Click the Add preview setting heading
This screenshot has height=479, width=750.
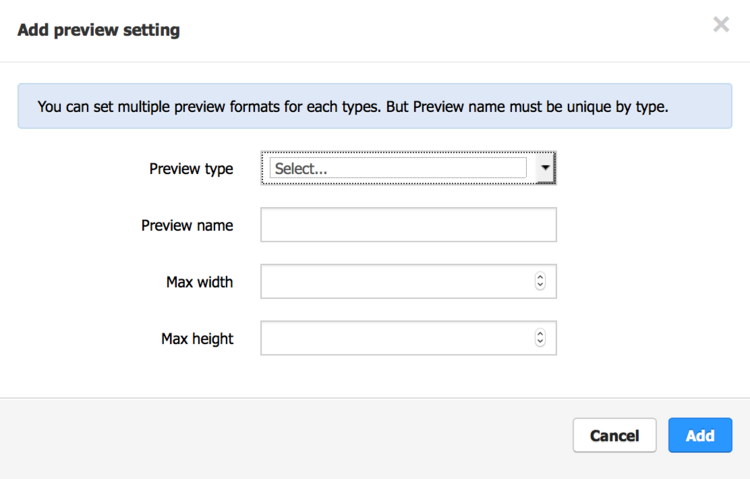tap(99, 30)
